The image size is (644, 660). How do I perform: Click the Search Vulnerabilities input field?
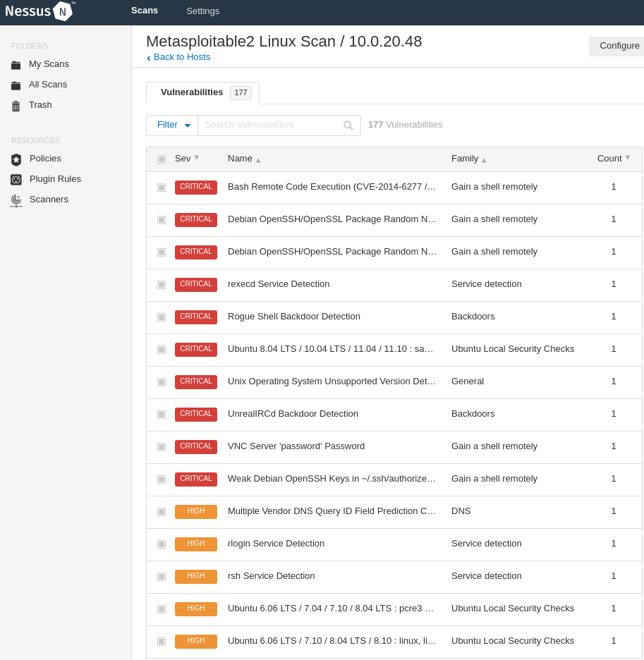click(279, 125)
